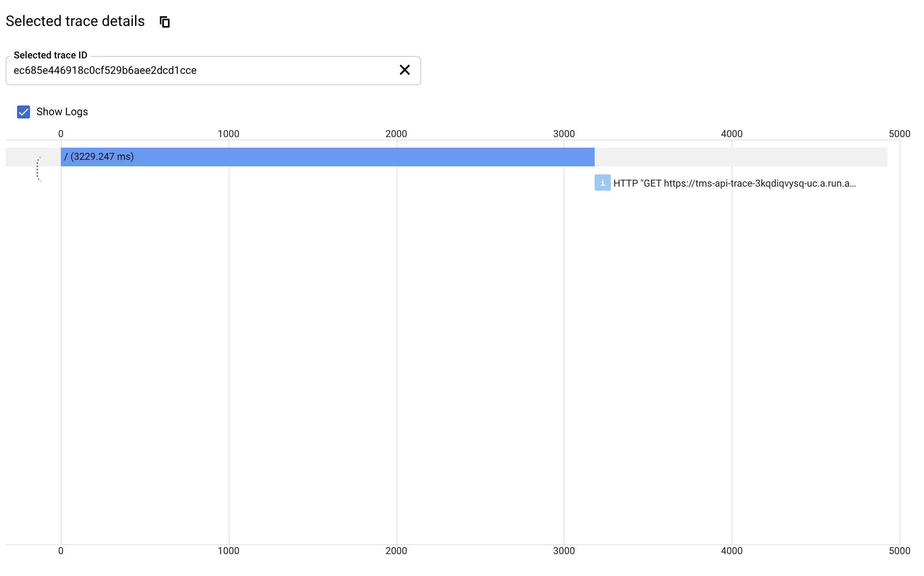Clear the selected trace ID
Viewport: 924px width, 576px height.
(404, 70)
